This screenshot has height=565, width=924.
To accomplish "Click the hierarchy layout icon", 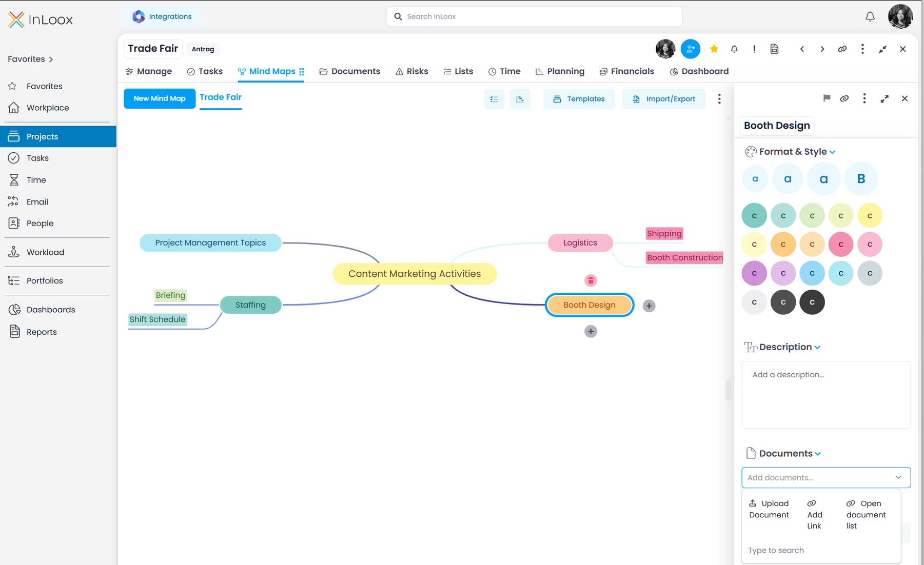I will [x=520, y=99].
